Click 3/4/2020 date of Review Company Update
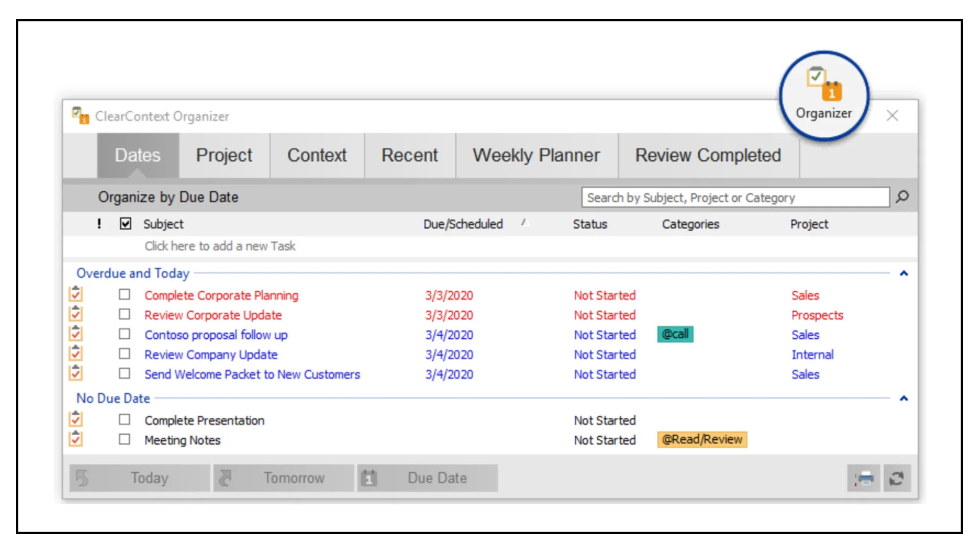Screen dimensions: 980x551 (449, 355)
